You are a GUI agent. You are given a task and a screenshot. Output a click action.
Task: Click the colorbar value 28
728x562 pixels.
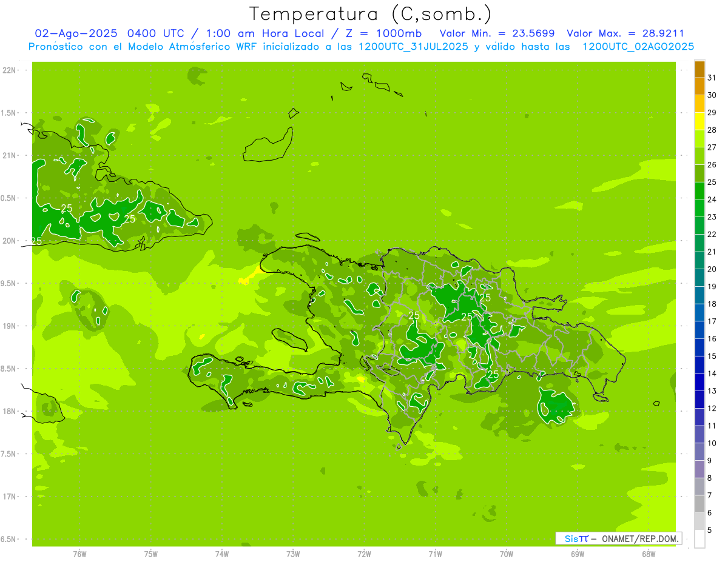tap(712, 130)
